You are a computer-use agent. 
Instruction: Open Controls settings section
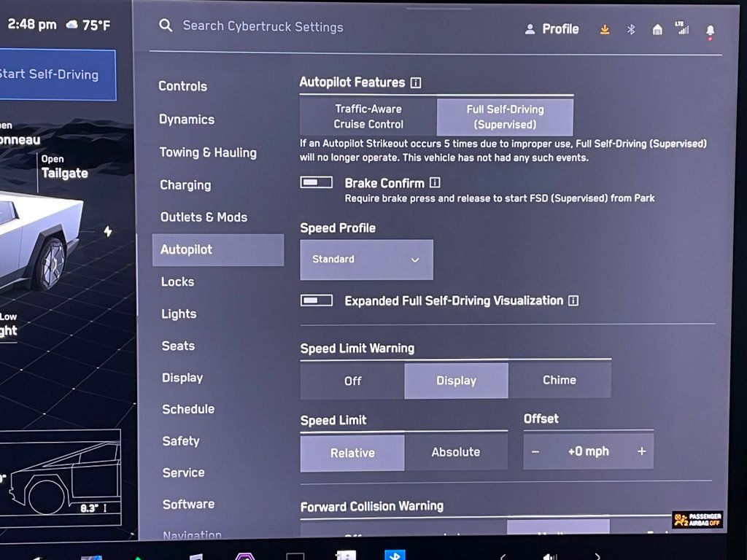183,86
